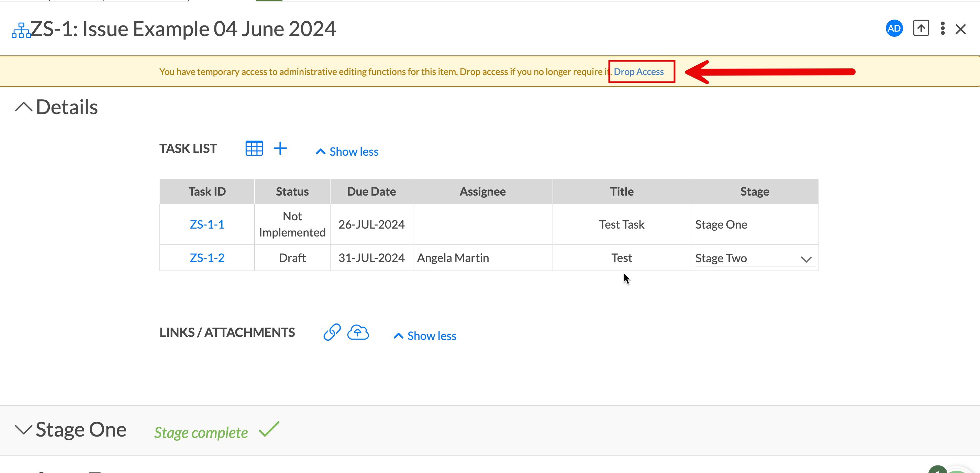Open the task list table view icon
The height and width of the screenshot is (473, 980).
(x=254, y=148)
